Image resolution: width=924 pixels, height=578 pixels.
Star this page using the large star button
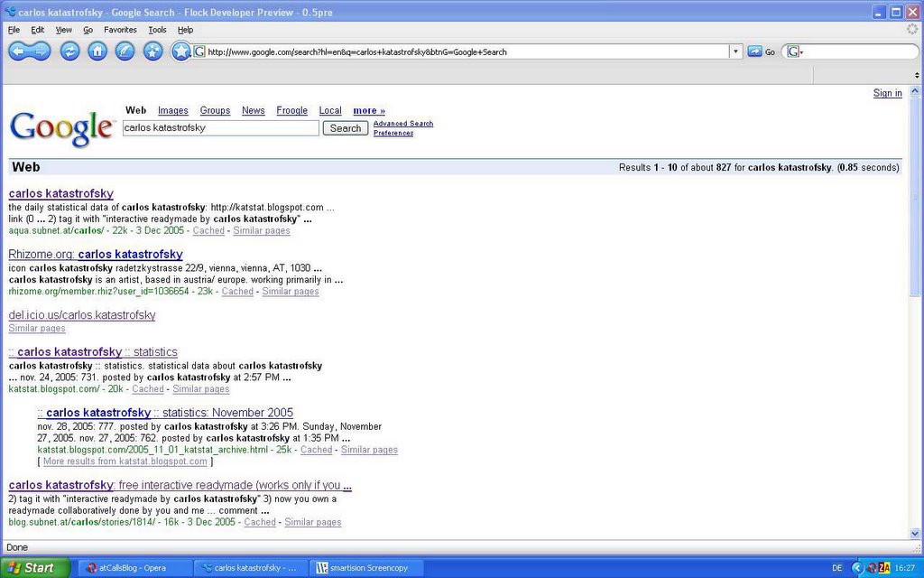[x=180, y=51]
